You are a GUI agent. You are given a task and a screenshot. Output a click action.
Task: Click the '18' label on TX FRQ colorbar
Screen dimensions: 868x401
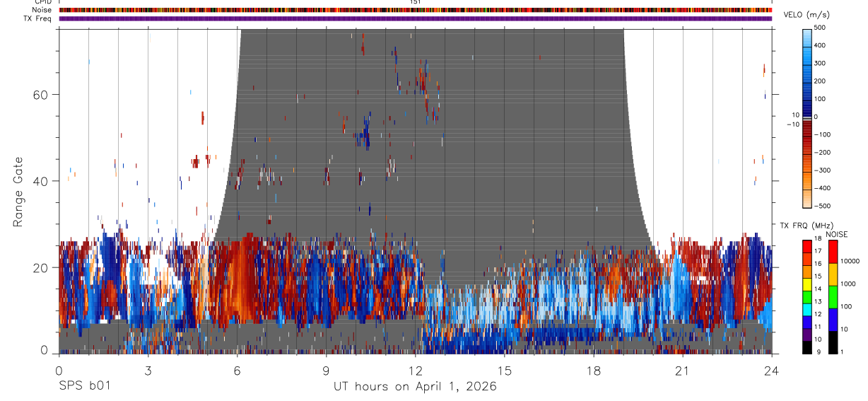pyautogui.click(x=818, y=238)
